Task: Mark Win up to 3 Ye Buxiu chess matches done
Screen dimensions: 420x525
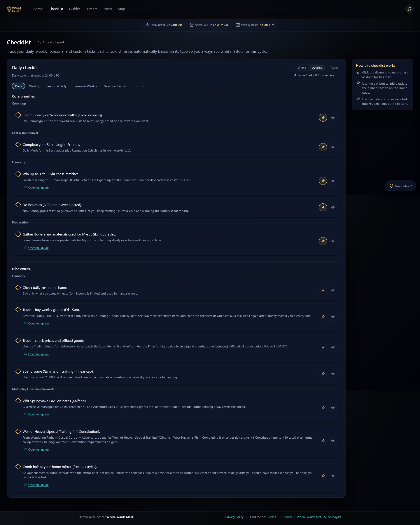Action: [x=18, y=174]
